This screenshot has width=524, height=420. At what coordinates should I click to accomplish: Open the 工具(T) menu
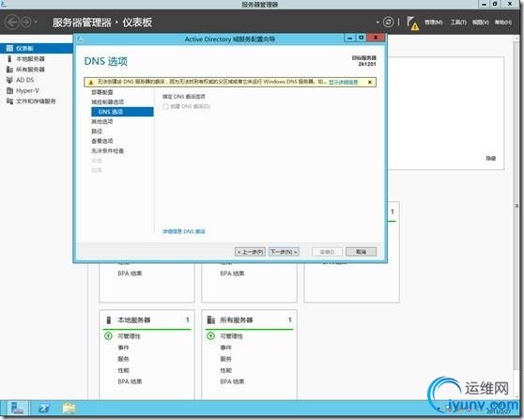tap(458, 23)
